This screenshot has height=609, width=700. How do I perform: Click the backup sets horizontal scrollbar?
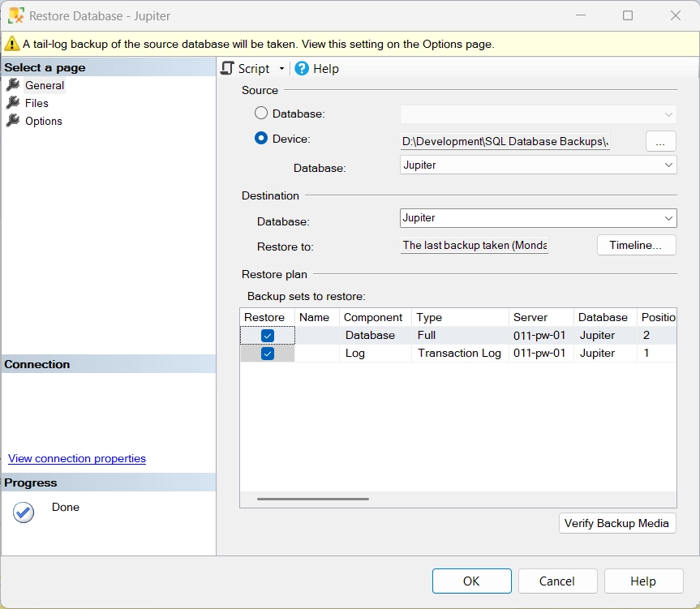(313, 499)
